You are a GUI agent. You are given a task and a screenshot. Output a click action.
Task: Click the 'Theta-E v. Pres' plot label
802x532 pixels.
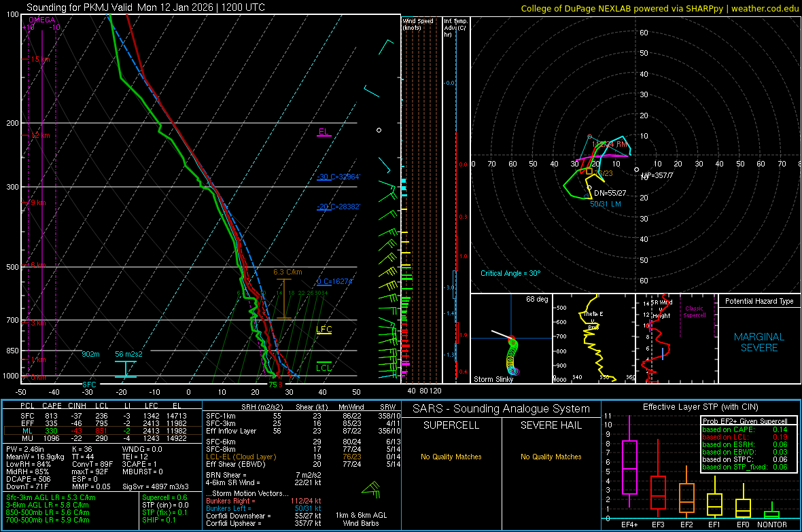[x=593, y=321]
